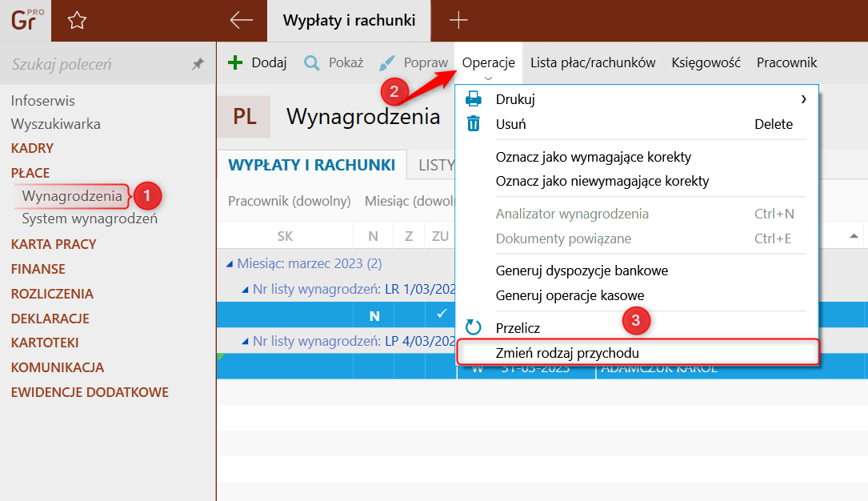The width and height of the screenshot is (868, 501).
Task: Click the magnifier Pokaż icon
Action: 312,62
